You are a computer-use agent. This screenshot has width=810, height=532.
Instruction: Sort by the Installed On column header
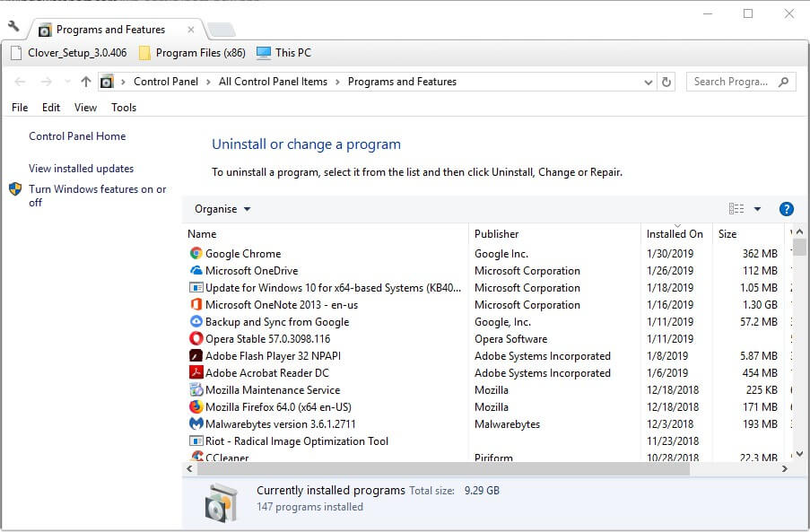tap(676, 233)
